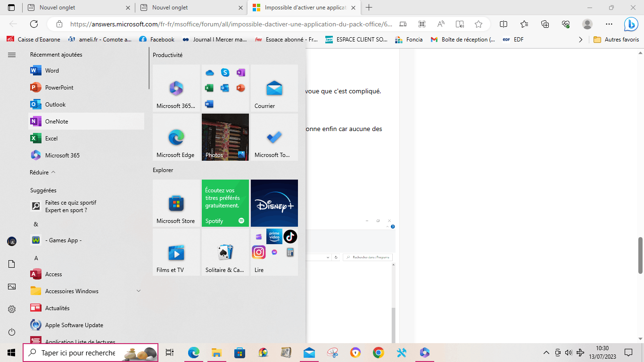Open the Courrier mail tile
The height and width of the screenshot is (362, 644).
coord(274,88)
